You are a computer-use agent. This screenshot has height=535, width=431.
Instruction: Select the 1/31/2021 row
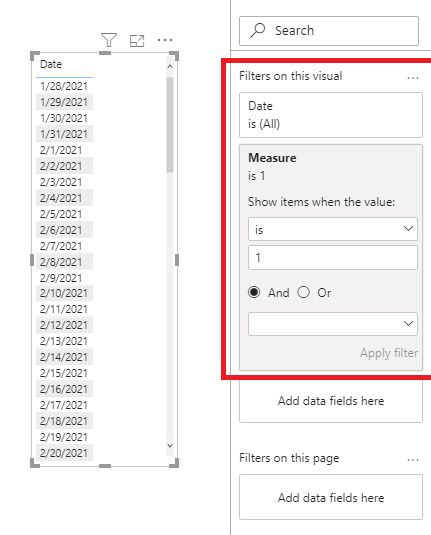pyautogui.click(x=64, y=134)
